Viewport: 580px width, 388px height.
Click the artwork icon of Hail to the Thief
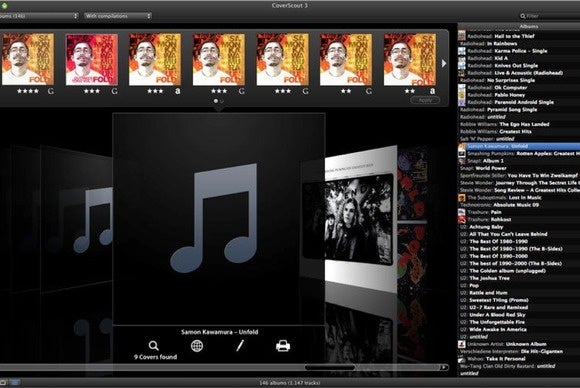tap(462, 36)
